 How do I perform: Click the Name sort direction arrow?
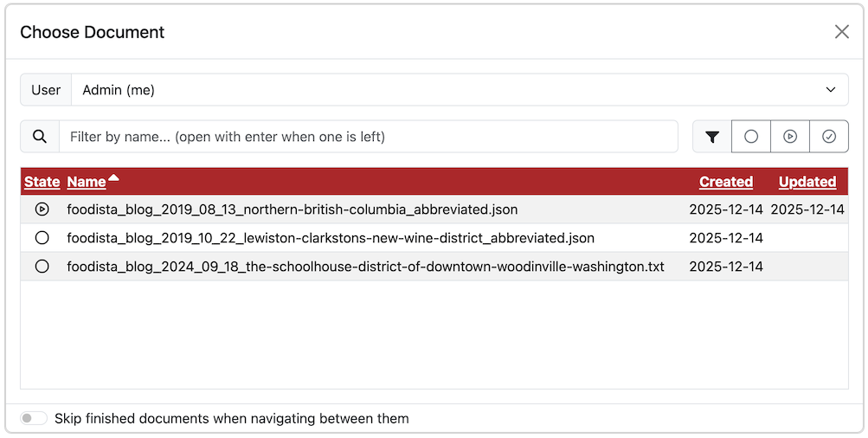(113, 179)
